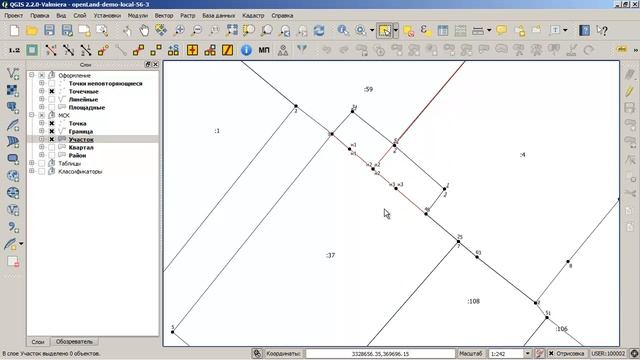The image size is (640, 360).
Task: Click the Toggle editing pencil icon
Action: click(x=630, y=91)
